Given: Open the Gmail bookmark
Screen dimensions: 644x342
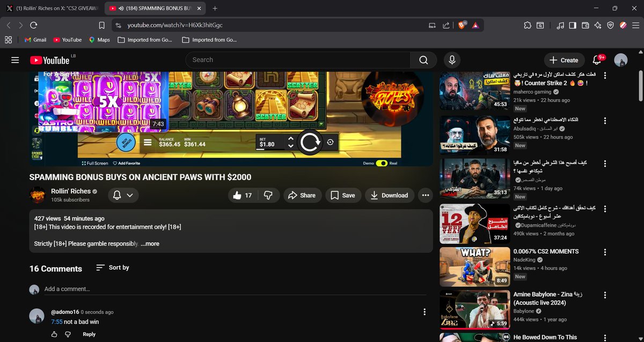Looking at the screenshot, I should [x=35, y=40].
